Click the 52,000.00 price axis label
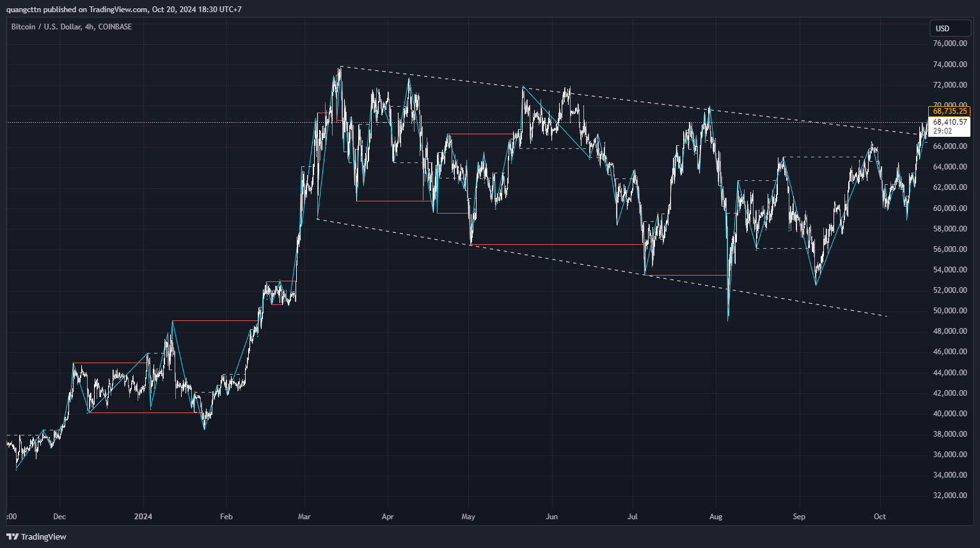This screenshot has width=980, height=548. (950, 290)
